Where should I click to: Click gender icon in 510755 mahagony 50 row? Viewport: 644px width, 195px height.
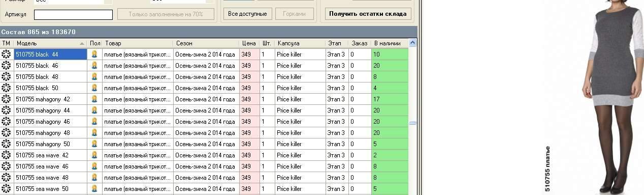tap(94, 144)
